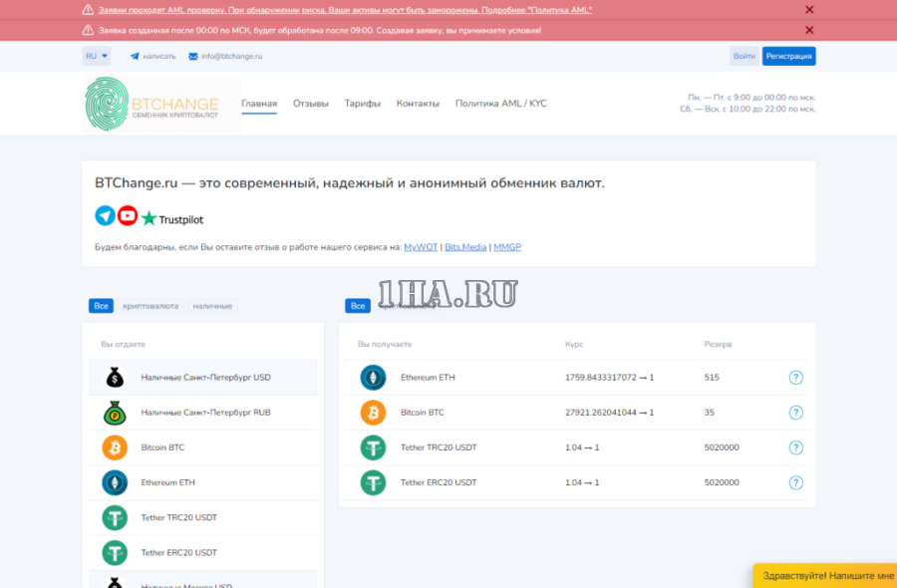Screen dimensions: 897x588
Task: Open the Отзывы menu item
Action: pos(310,104)
